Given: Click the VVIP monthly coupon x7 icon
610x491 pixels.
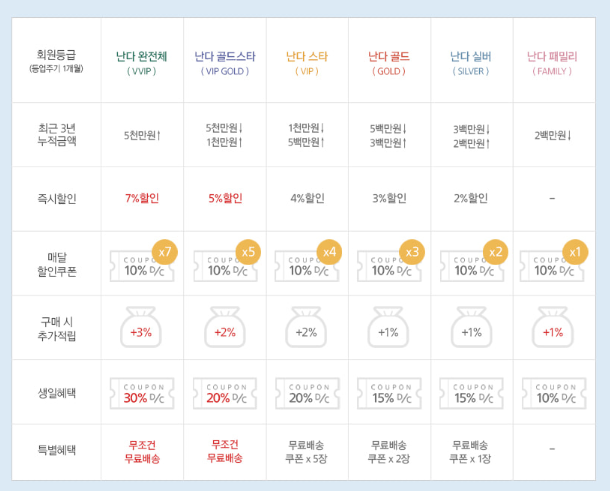Looking at the screenshot, I should coord(143,261).
